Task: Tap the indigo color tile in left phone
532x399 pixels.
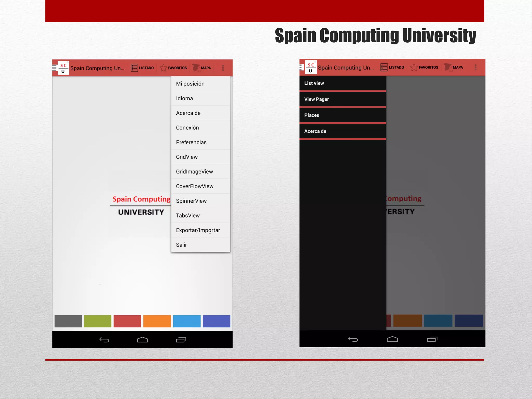Action: tap(216, 321)
